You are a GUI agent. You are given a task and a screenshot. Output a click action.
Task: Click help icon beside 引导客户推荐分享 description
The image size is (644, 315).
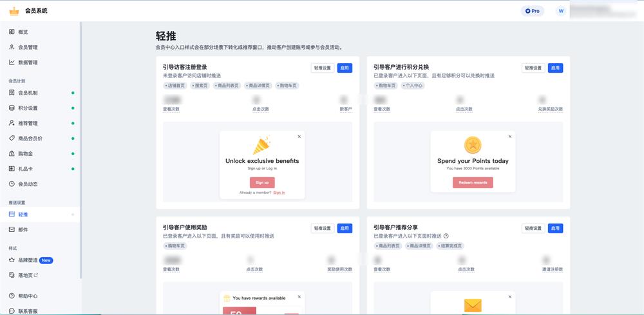446,236
